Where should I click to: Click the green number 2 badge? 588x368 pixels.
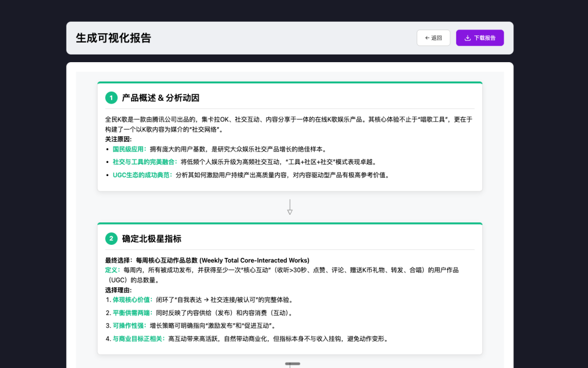point(111,238)
